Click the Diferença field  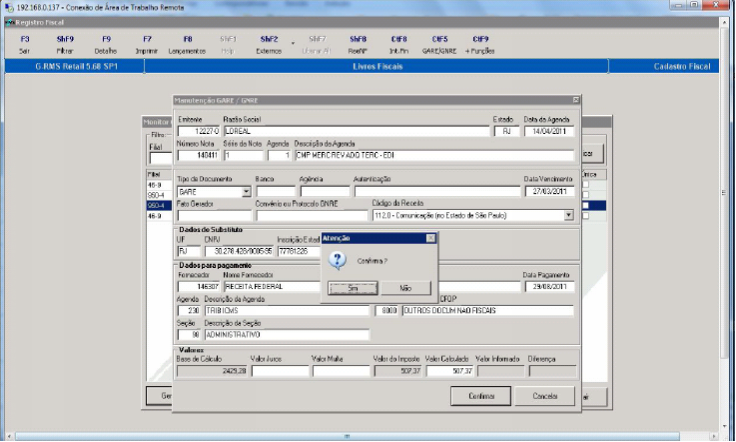point(552,371)
